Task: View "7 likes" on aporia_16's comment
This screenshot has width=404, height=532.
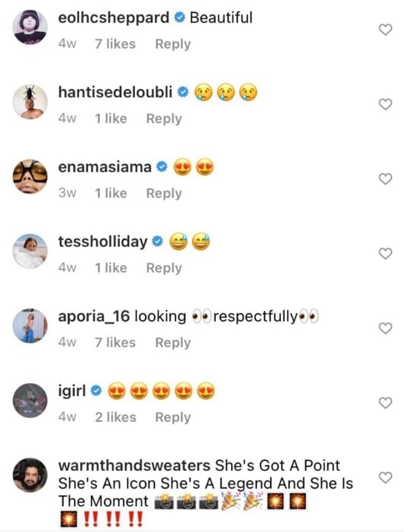Action: click(115, 343)
